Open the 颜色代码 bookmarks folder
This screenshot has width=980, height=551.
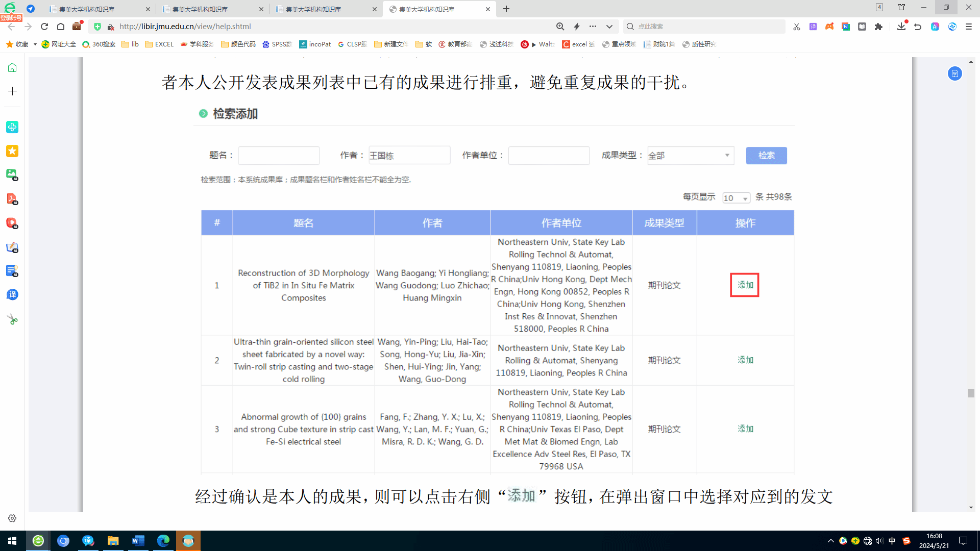tap(238, 44)
